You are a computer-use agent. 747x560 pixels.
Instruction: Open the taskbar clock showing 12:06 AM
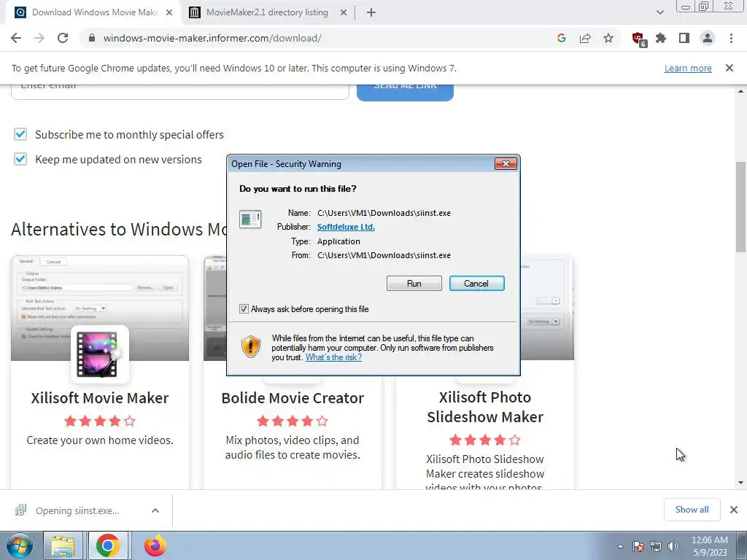(x=709, y=546)
